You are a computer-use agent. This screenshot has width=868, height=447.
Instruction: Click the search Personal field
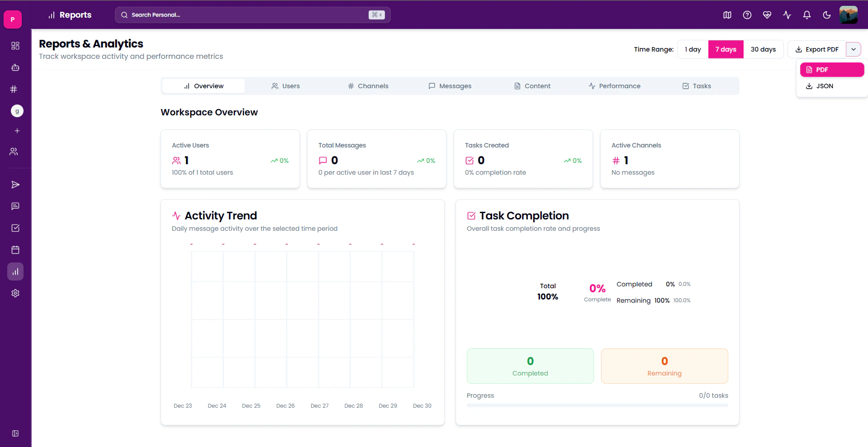[x=253, y=15]
